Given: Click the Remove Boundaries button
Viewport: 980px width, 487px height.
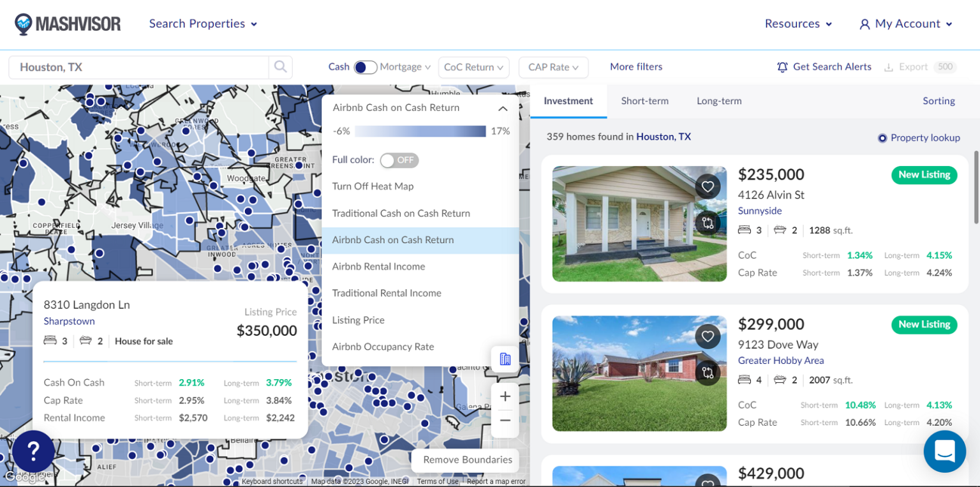Looking at the screenshot, I should point(467,460).
